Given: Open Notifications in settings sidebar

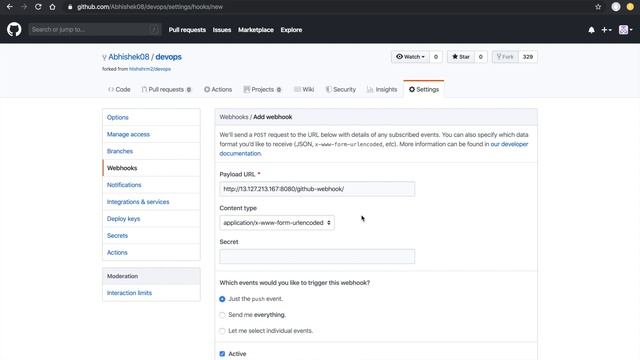Looking at the screenshot, I should pos(151,185).
